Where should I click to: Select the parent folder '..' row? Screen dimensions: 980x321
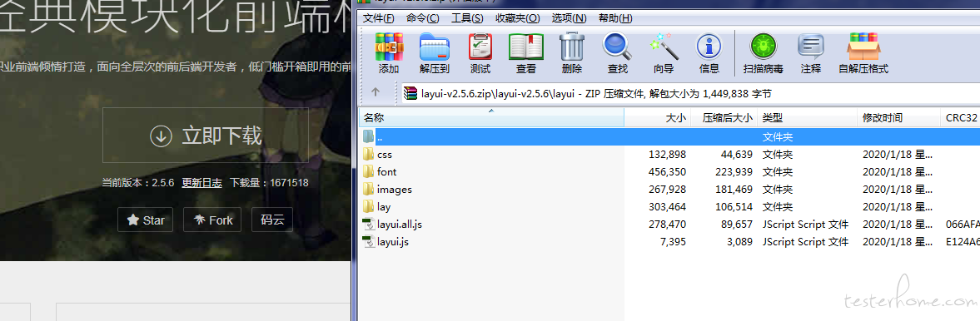[x=669, y=136]
